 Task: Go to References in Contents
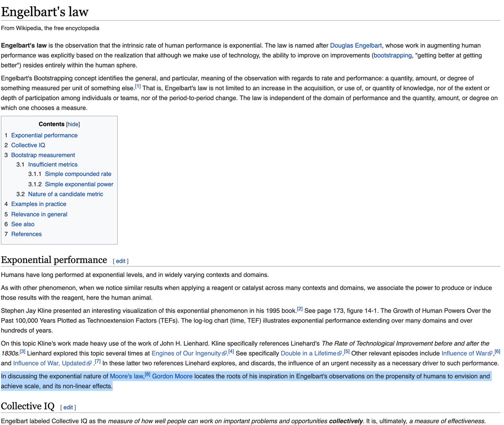coord(26,234)
